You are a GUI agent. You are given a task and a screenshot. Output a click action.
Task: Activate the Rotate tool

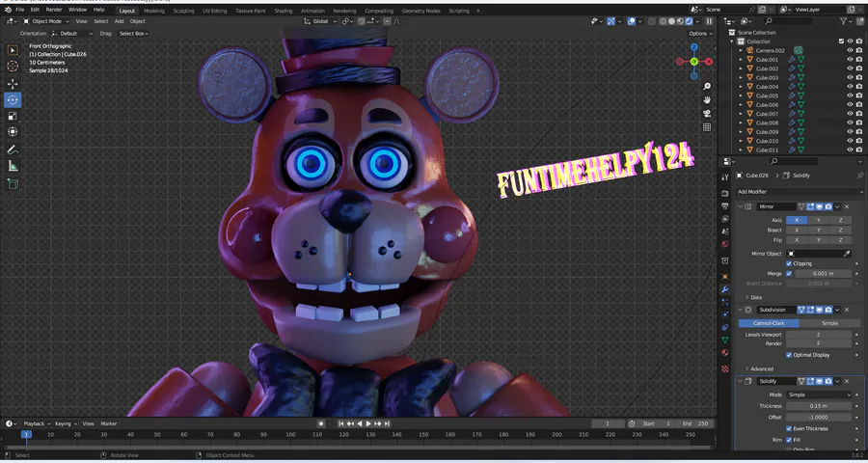(x=13, y=100)
